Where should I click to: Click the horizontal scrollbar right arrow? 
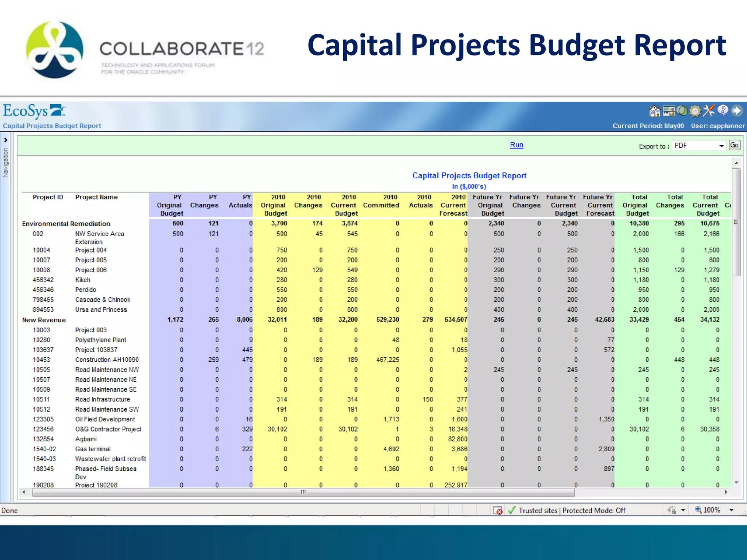(726, 492)
